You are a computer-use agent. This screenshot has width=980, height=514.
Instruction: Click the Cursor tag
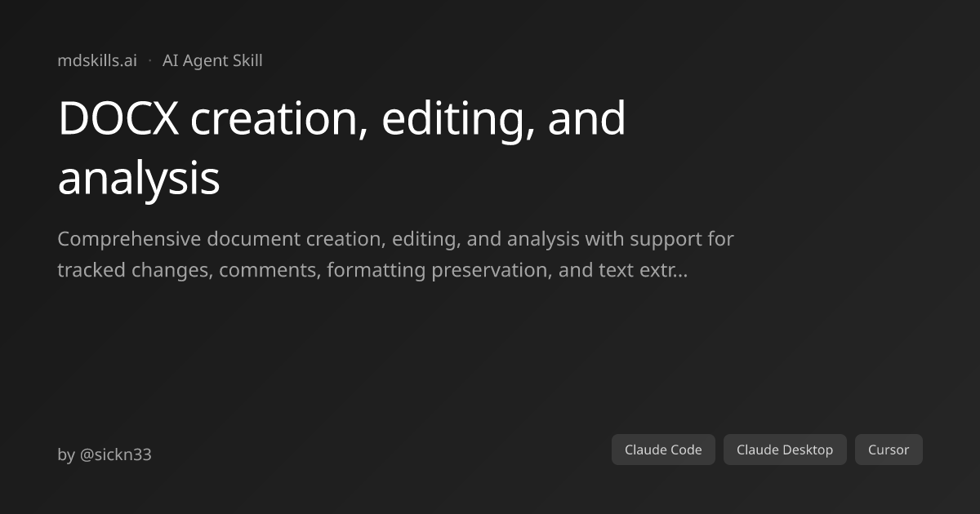(x=889, y=450)
